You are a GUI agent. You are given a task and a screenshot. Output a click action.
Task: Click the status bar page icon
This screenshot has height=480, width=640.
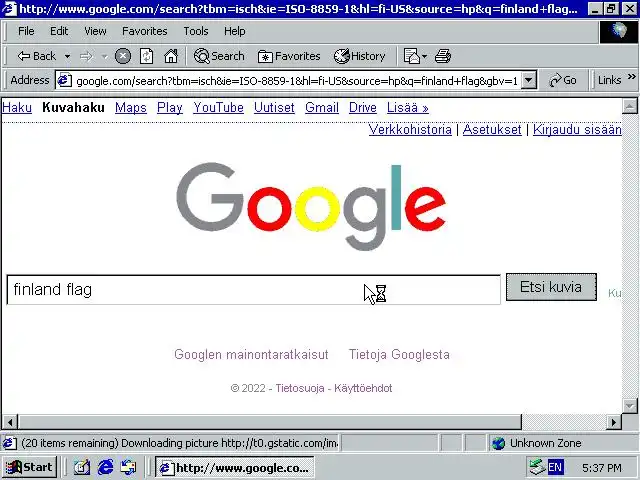10,443
